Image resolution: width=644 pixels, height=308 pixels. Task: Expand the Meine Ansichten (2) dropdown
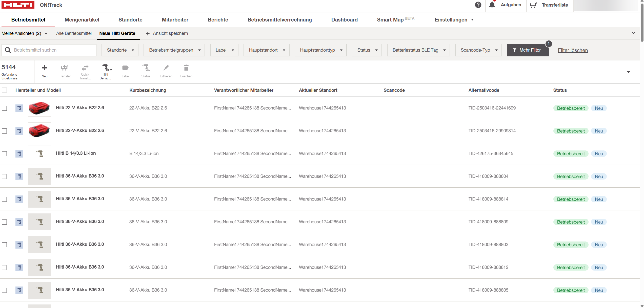pyautogui.click(x=24, y=33)
